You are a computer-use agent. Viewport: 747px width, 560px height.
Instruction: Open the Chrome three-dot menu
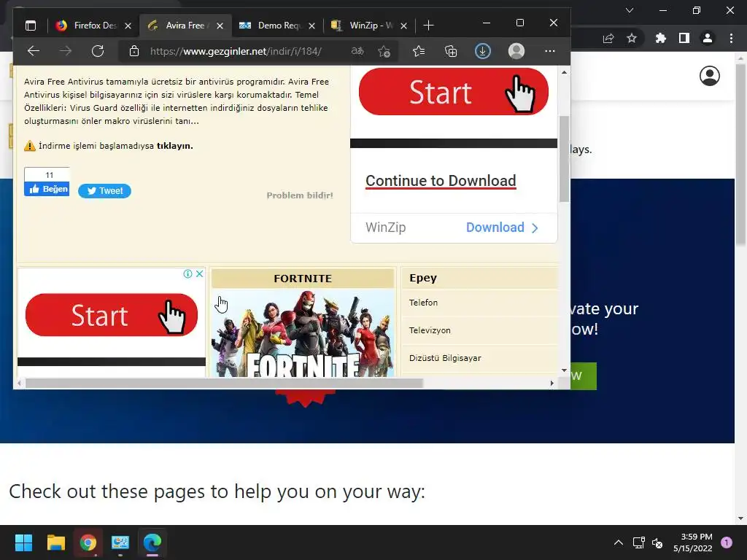[731, 39]
